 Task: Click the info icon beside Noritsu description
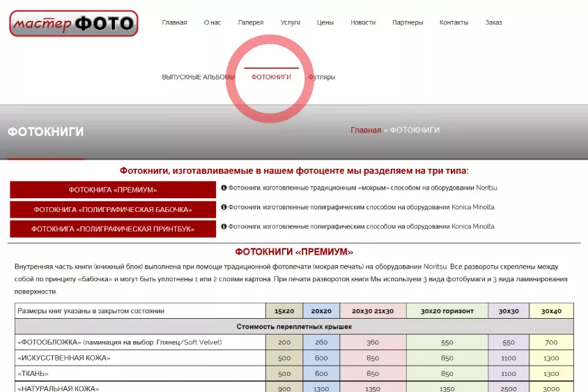pos(224,188)
